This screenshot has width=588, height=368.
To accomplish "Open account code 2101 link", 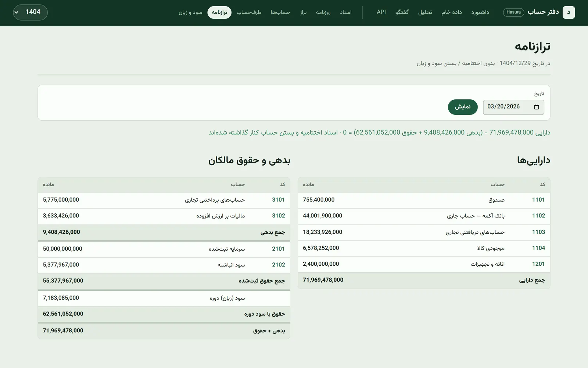I will (x=278, y=249).
